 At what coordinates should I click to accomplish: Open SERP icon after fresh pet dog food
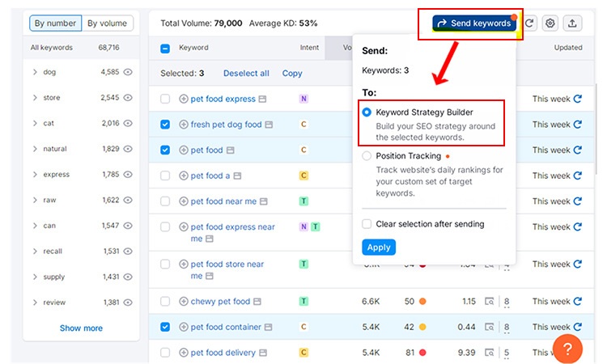tap(269, 125)
